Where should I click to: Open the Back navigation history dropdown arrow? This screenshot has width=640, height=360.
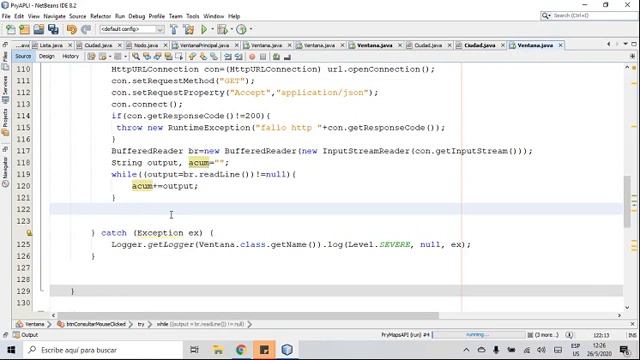[110, 57]
